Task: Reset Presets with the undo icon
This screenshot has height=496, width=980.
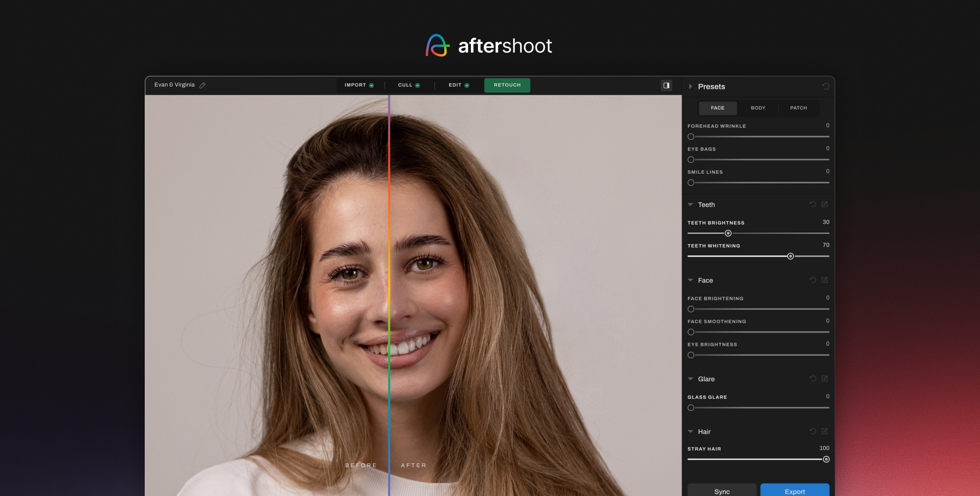Action: (826, 86)
